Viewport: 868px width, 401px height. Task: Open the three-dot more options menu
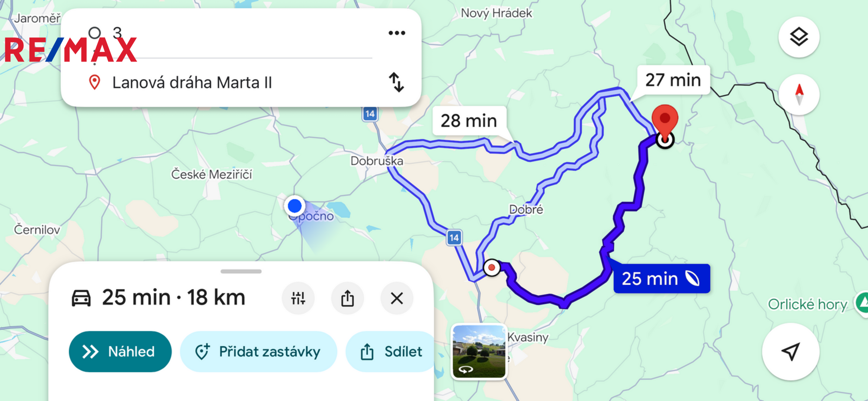(397, 33)
